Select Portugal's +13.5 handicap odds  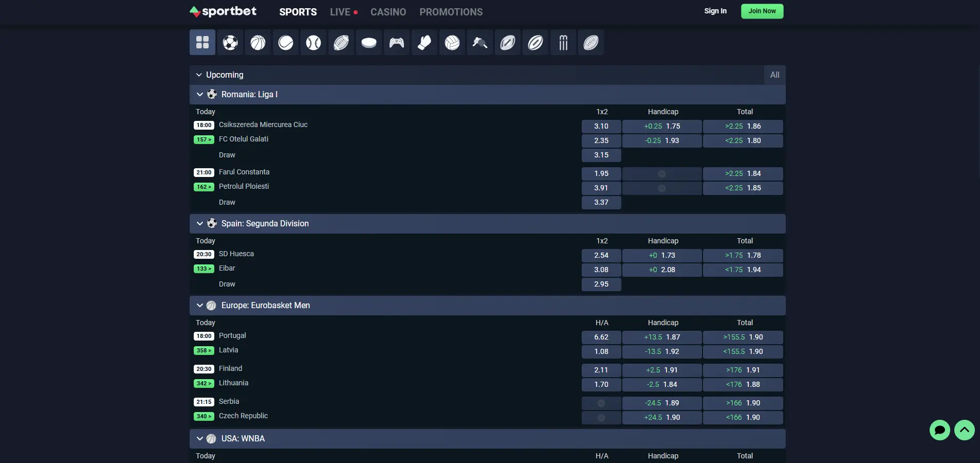coord(662,337)
